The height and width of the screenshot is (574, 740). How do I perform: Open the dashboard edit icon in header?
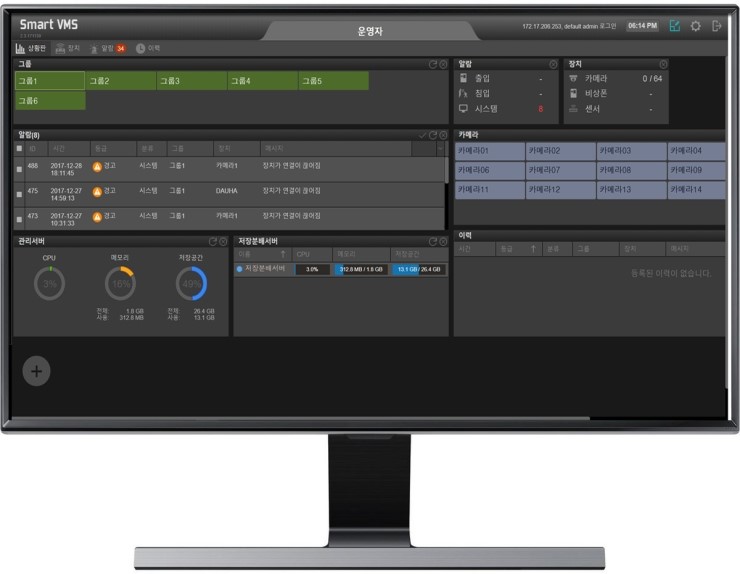pyautogui.click(x=674, y=26)
